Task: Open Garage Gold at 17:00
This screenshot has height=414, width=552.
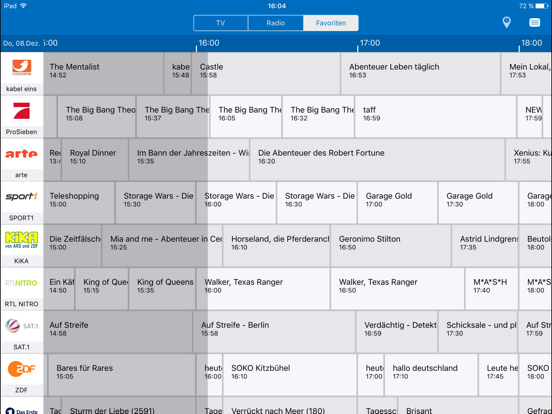Action: pos(397,202)
